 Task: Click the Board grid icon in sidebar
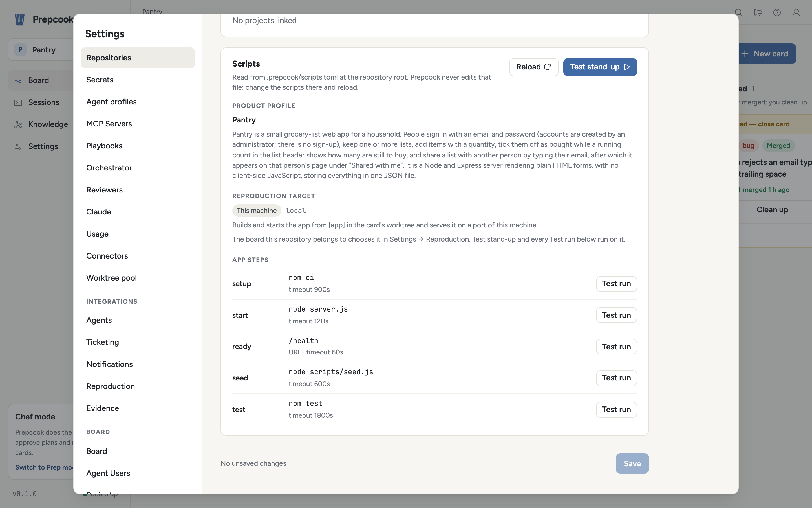18,81
